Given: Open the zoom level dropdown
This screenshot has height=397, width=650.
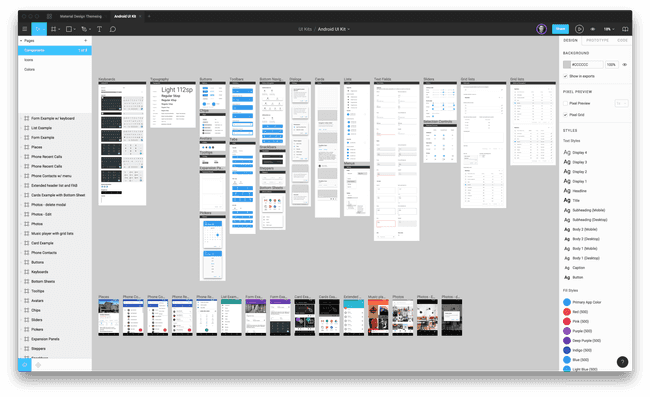Looking at the screenshot, I should click(x=609, y=29).
